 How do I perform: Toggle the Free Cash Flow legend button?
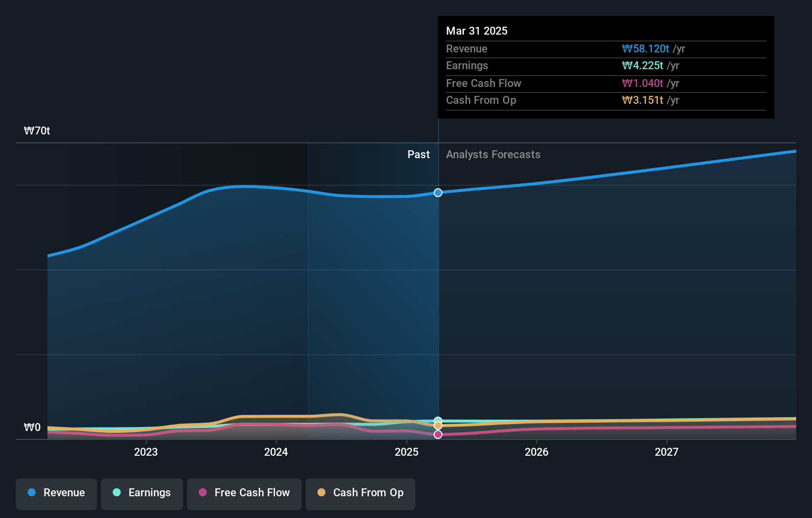click(244, 494)
